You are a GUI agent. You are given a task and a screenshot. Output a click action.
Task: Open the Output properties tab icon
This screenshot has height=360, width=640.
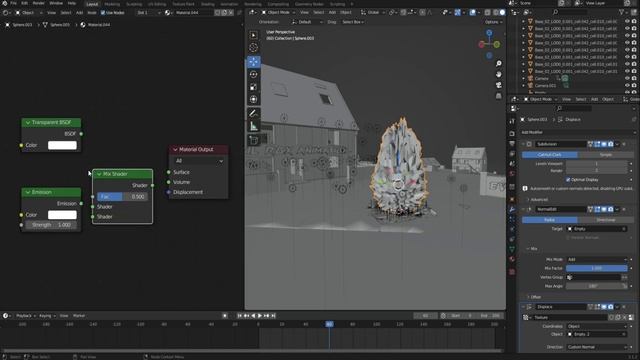(x=512, y=144)
